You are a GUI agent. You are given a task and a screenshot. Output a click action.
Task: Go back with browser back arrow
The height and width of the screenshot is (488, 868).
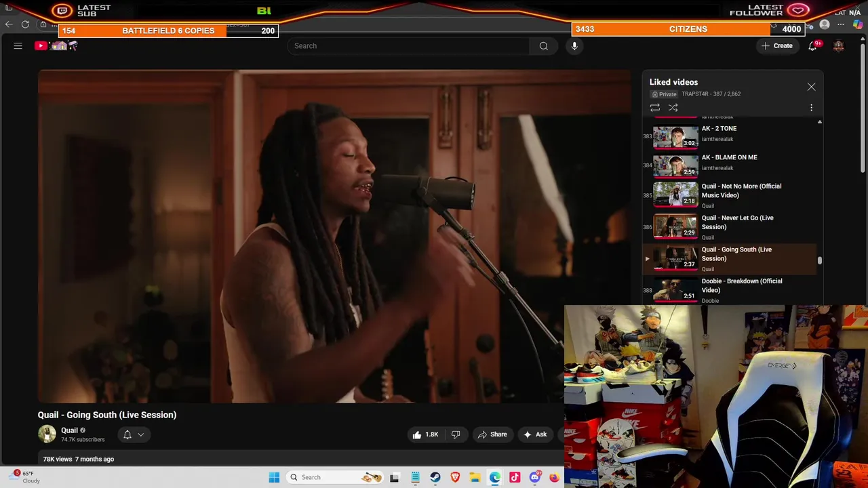coord(9,24)
